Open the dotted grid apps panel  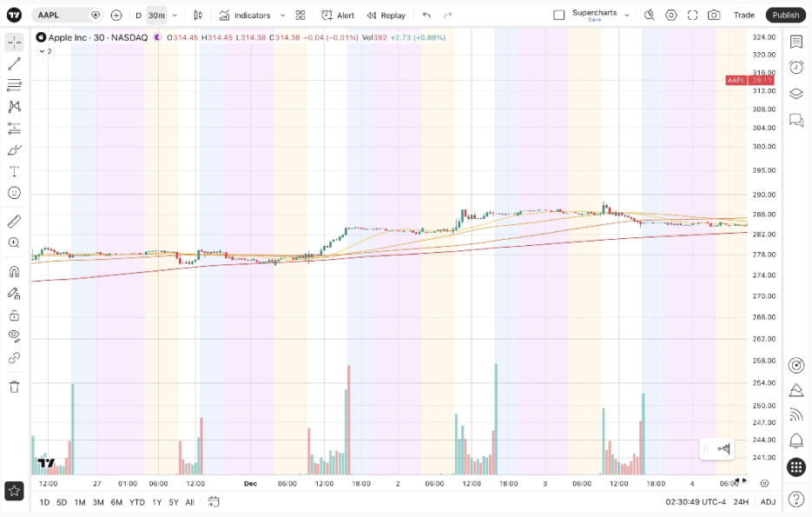click(796, 467)
